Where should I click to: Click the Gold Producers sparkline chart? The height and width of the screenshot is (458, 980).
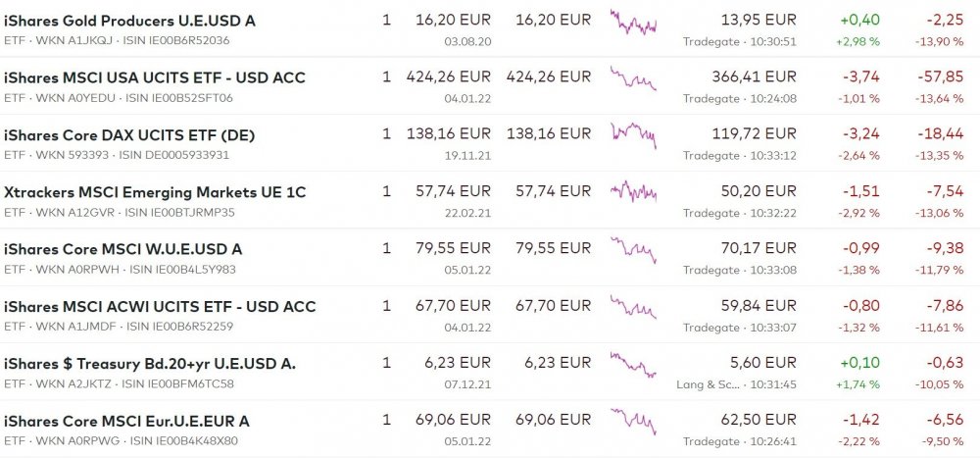pyautogui.click(x=633, y=23)
